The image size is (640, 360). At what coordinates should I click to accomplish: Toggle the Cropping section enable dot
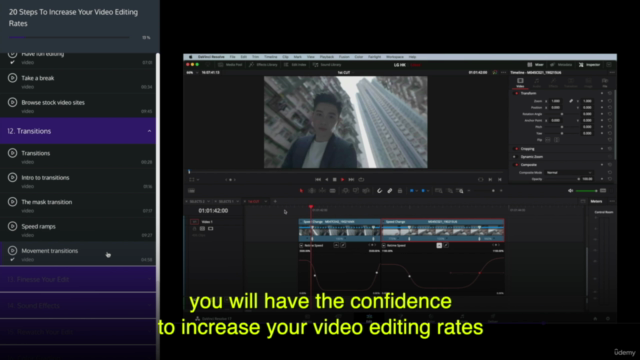pos(516,149)
